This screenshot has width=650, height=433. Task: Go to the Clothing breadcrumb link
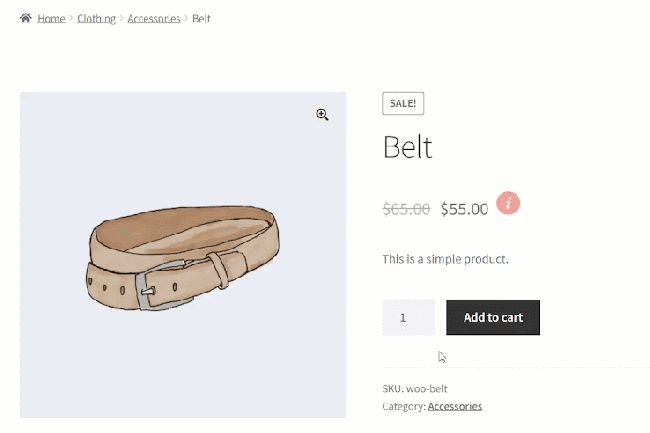click(x=96, y=19)
